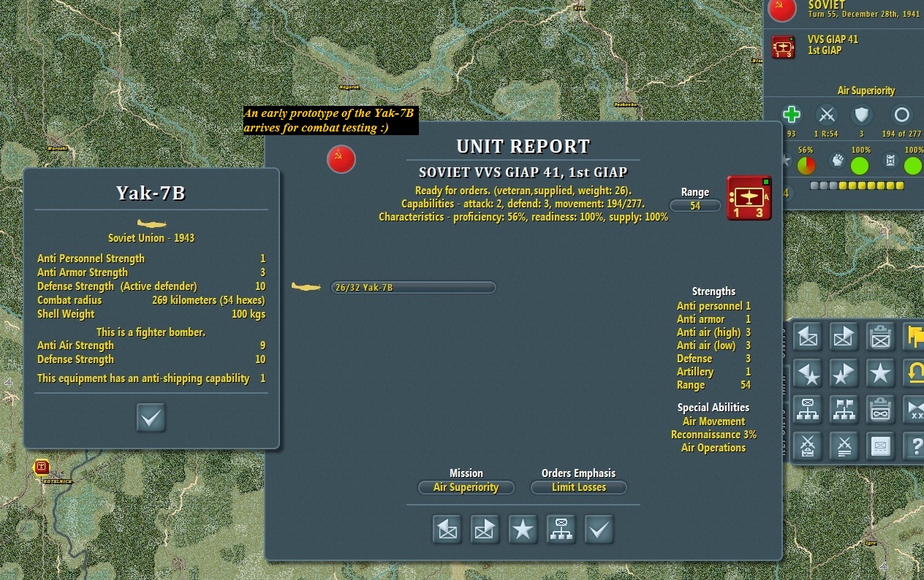Open the infinity clipboard icon in command grid
This screenshot has width=924, height=580.
click(x=880, y=409)
